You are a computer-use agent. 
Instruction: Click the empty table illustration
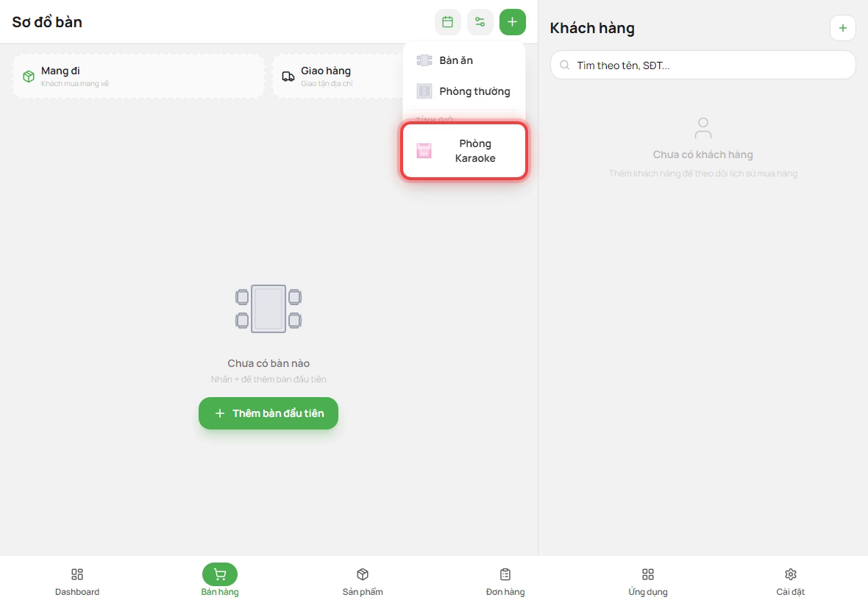[268, 309]
